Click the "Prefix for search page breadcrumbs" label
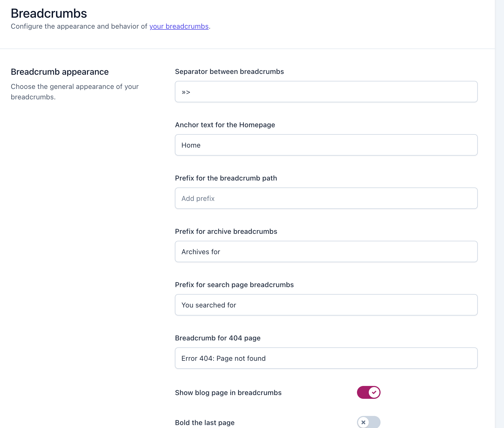The image size is (504, 428). tap(234, 285)
